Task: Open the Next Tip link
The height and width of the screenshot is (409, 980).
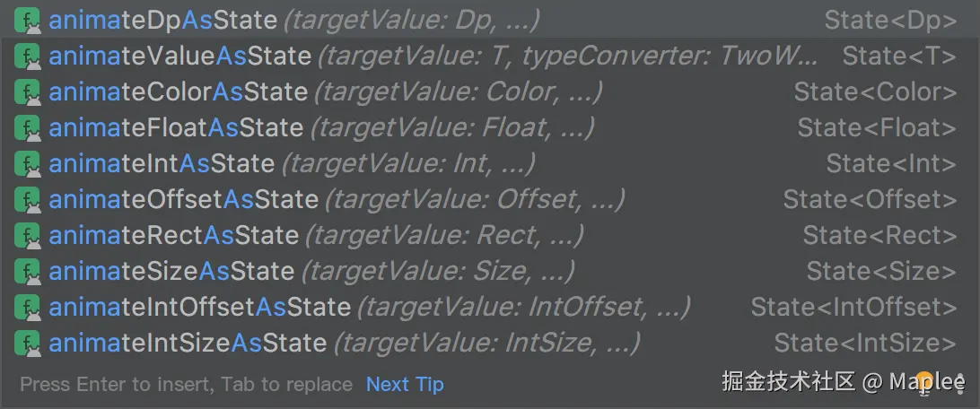Action: coord(405,384)
